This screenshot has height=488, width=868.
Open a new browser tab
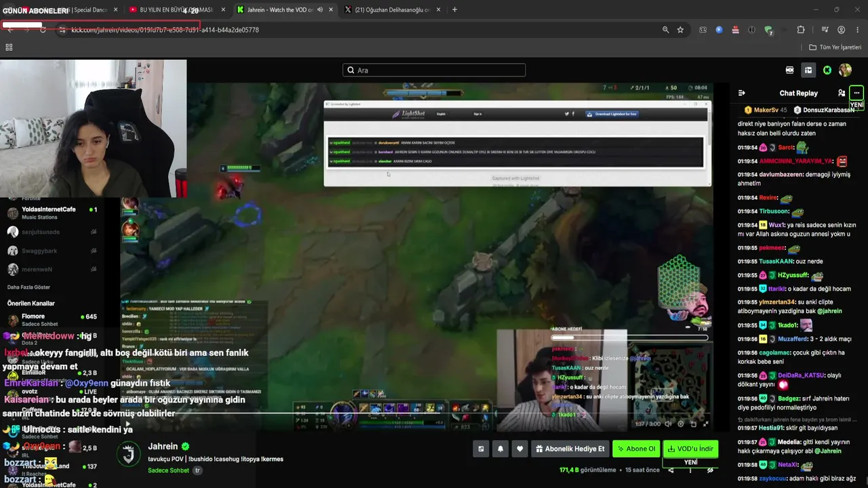pos(454,10)
